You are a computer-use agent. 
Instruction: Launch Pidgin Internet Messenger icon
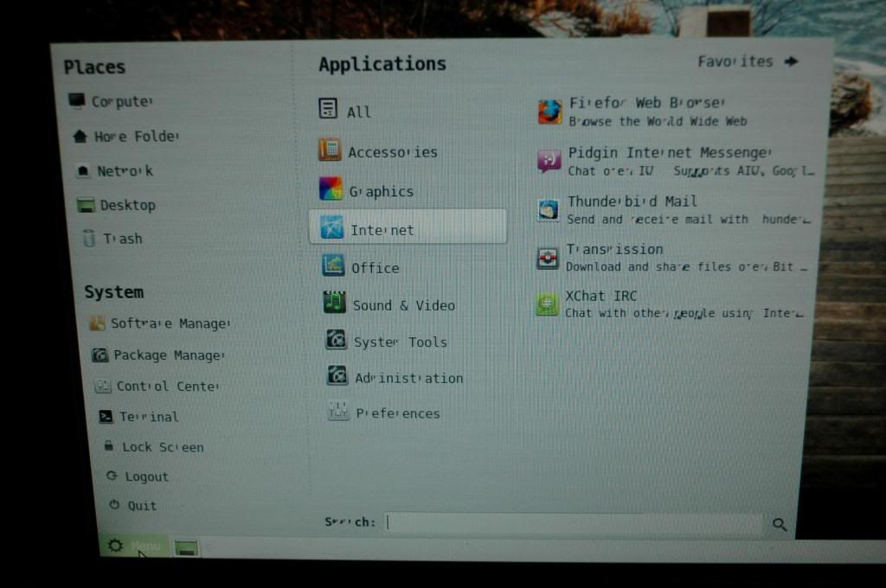(549, 161)
